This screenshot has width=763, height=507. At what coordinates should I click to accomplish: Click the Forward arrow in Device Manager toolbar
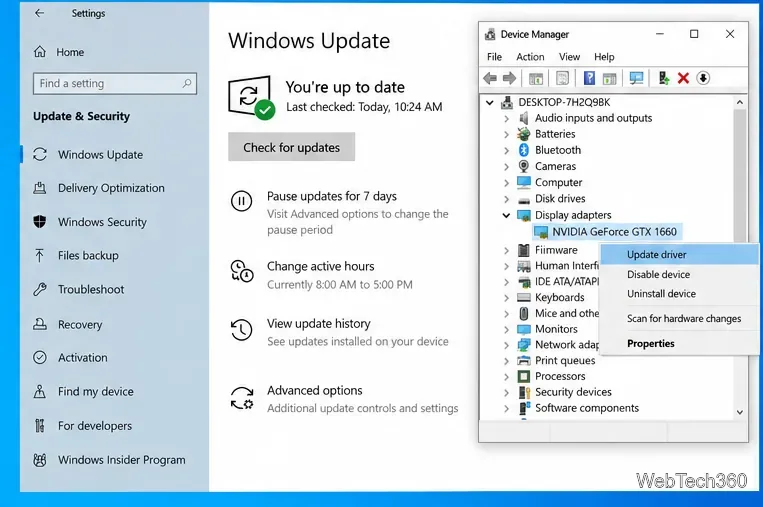[509, 78]
